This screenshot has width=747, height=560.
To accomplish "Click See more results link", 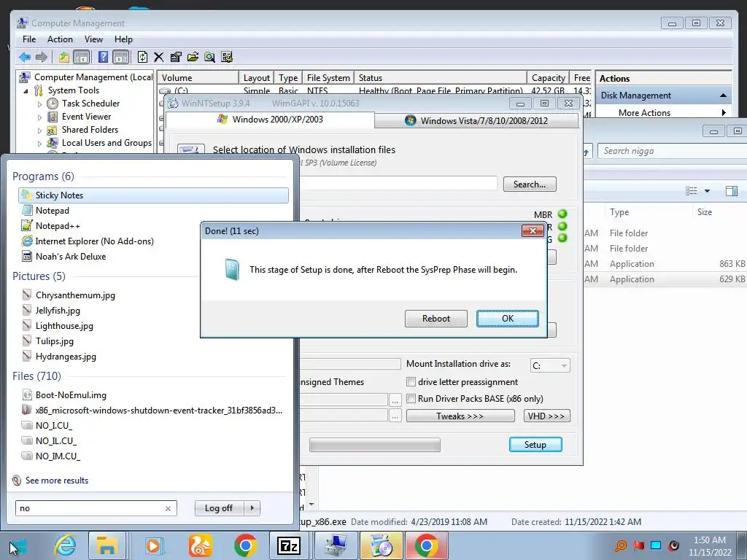I will [57, 481].
